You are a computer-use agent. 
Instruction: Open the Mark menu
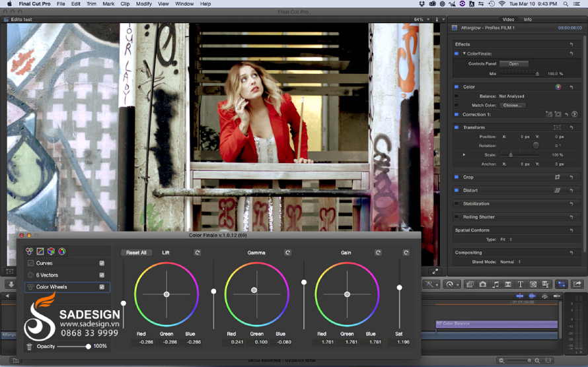pos(108,4)
